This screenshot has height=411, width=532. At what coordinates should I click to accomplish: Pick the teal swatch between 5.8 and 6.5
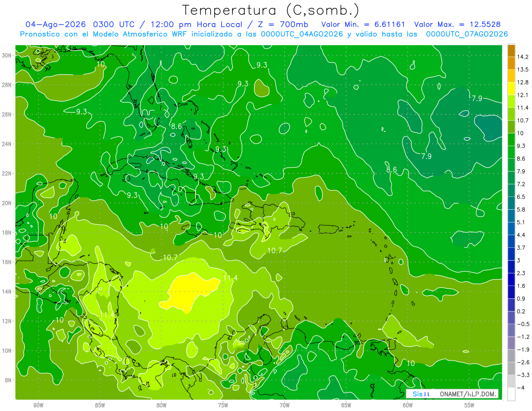[x=511, y=203]
